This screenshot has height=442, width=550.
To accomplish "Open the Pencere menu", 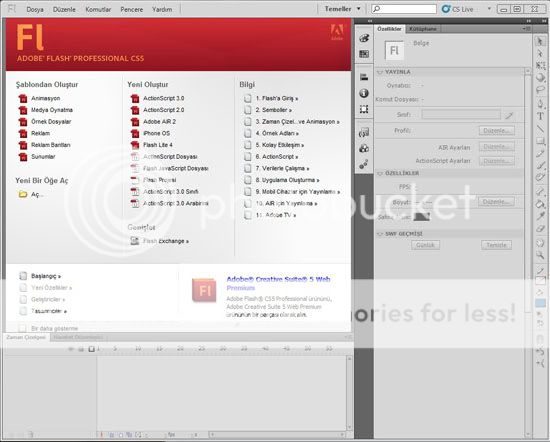I will [x=132, y=9].
